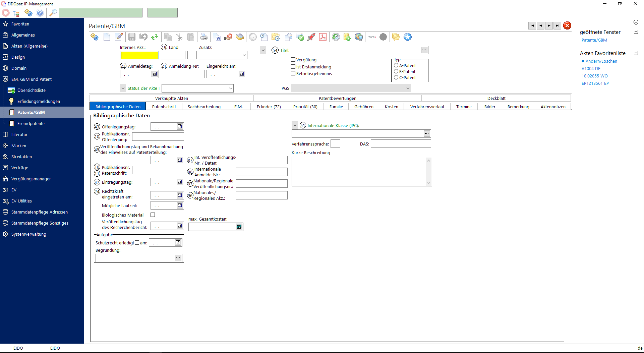
Task: Expand the Status der Akte combo box
Action: [x=231, y=89]
